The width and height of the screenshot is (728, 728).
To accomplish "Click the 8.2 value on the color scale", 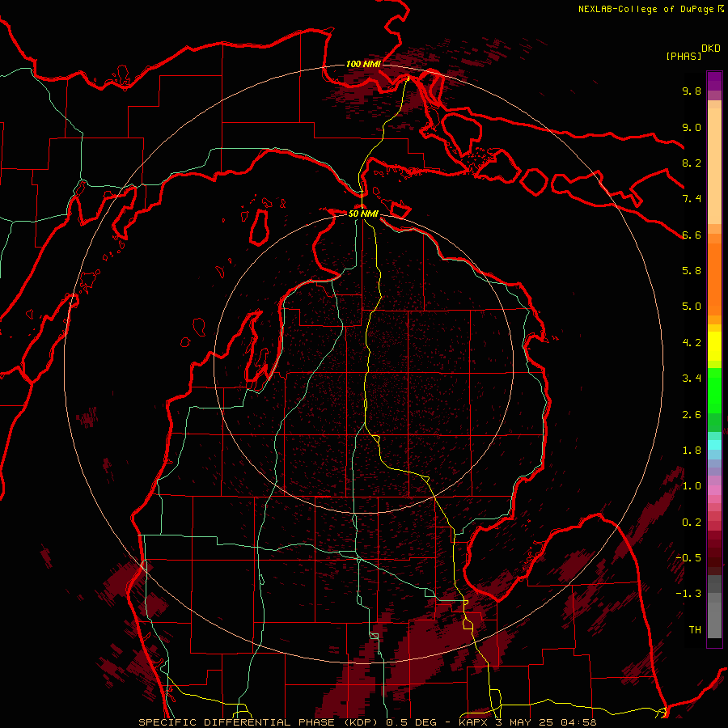I will 692,163.
